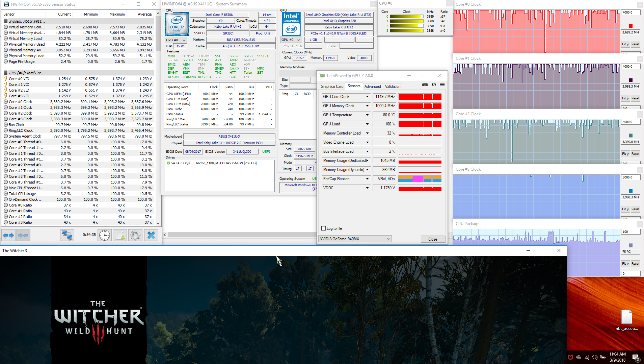Click the lavender swatch of CPU Package graph

coord(630,245)
